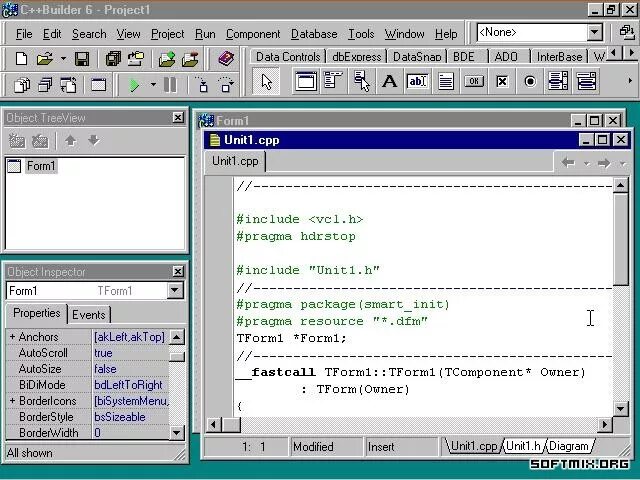Viewport: 640px width, 480px height.
Task: Select the Label component icon
Action: pos(389,81)
